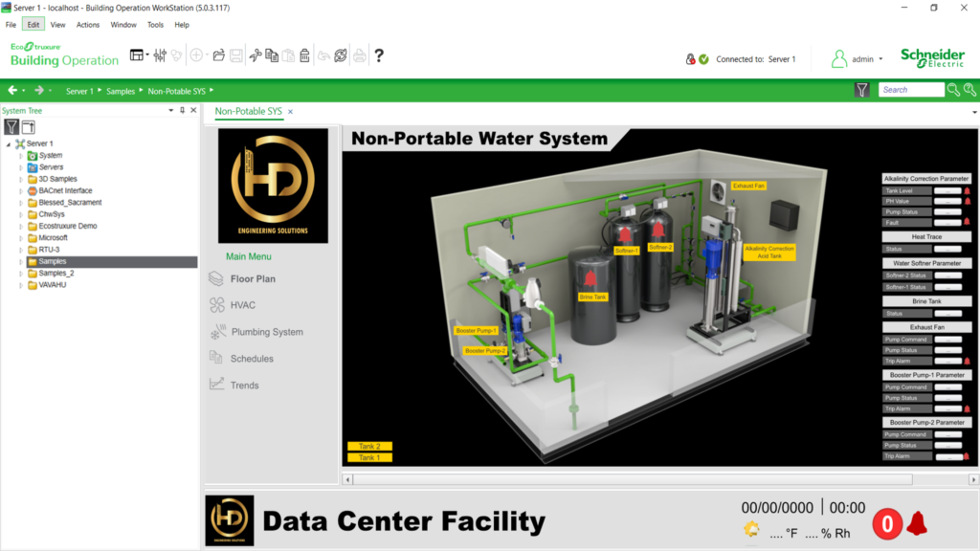This screenshot has height=551, width=980.
Task: Expand the Samples_2 folder in tree
Action: click(x=21, y=273)
